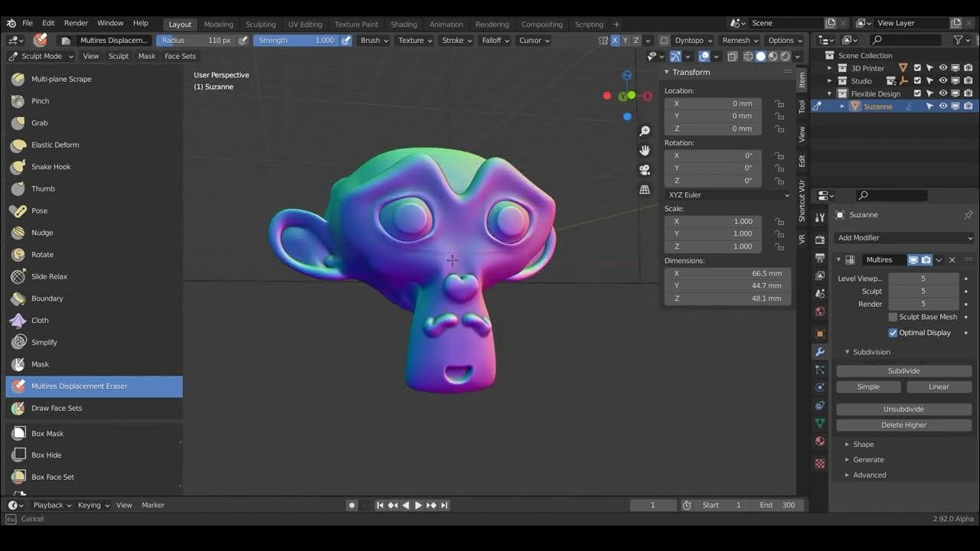980x551 pixels.
Task: Adjust the brush Strength slider
Action: (x=296, y=41)
